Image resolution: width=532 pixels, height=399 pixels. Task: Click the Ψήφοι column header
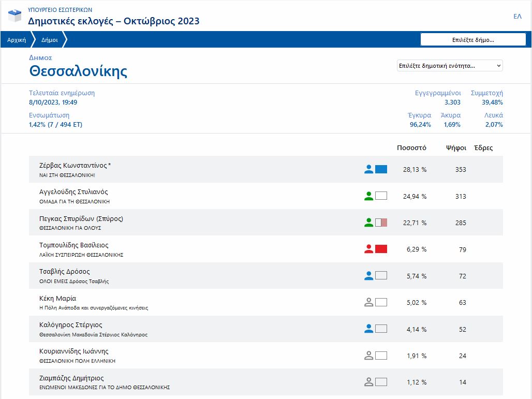455,148
